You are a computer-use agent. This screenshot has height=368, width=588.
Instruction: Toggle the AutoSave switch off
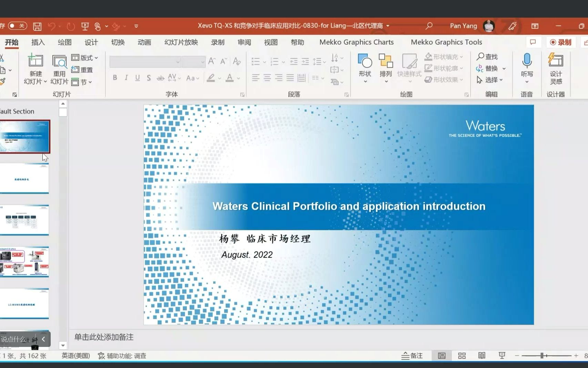pyautogui.click(x=17, y=26)
